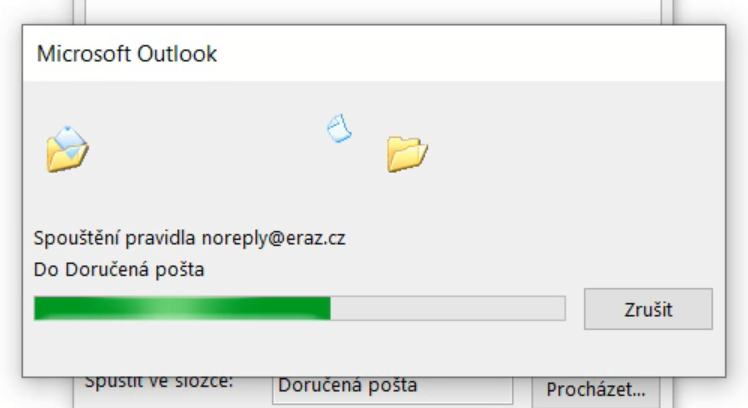
Task: Click the empty gray area right of destination folder
Action: pyautogui.click(x=572, y=153)
